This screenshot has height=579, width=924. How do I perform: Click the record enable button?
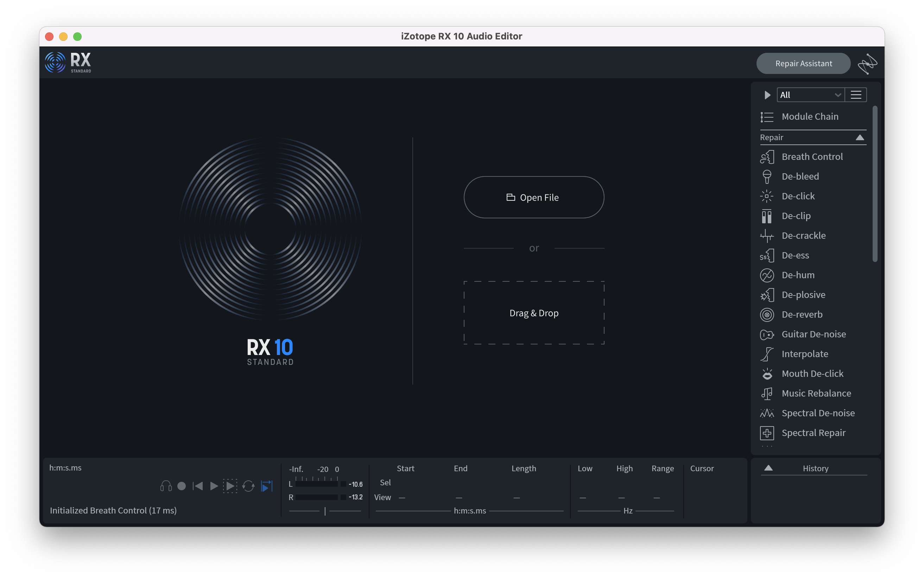[181, 486]
